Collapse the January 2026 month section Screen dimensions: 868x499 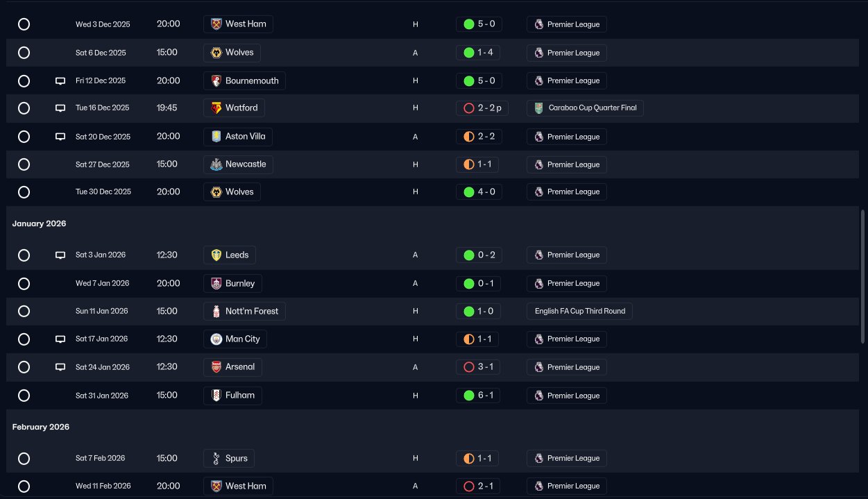[39, 224]
